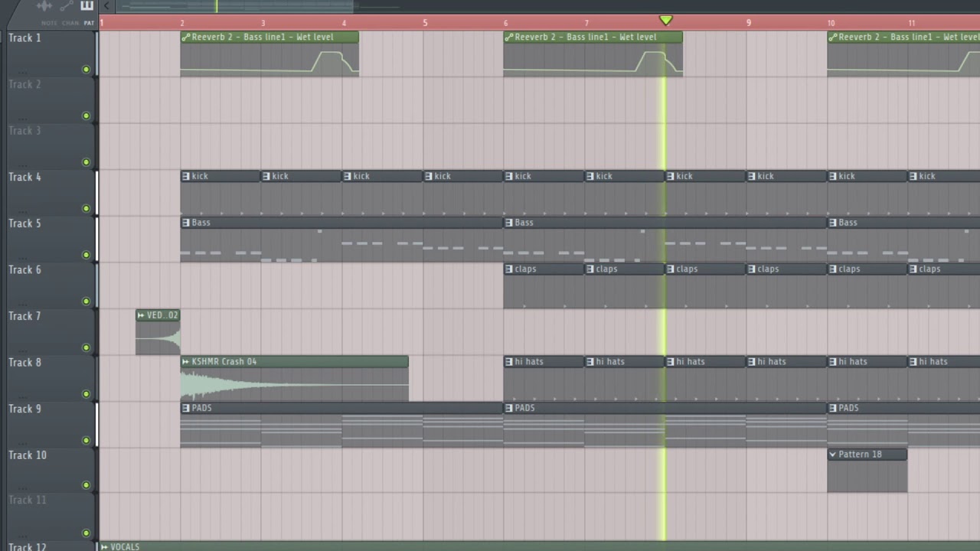The height and width of the screenshot is (551, 980).
Task: Open menu icon of kick clip at bar 4
Action: (348, 176)
